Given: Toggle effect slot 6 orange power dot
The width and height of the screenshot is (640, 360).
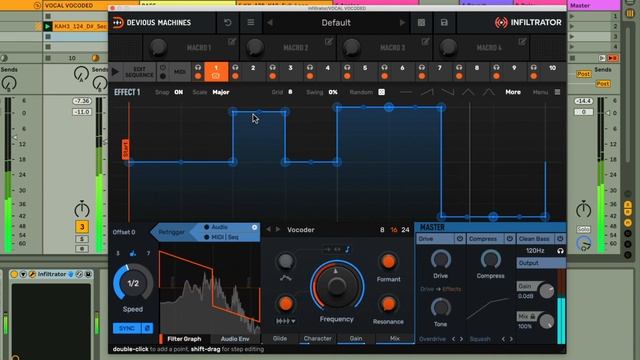Looking at the screenshot, I should [384, 76].
